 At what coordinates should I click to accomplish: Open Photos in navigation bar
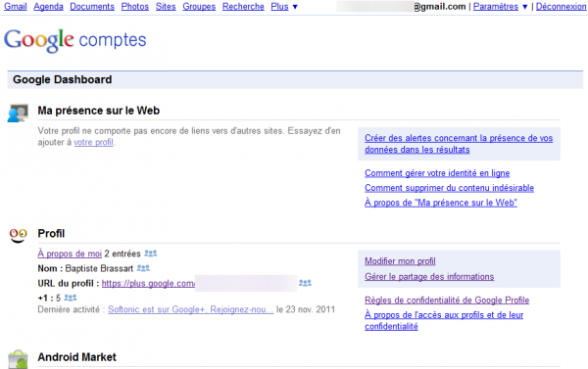click(x=135, y=7)
